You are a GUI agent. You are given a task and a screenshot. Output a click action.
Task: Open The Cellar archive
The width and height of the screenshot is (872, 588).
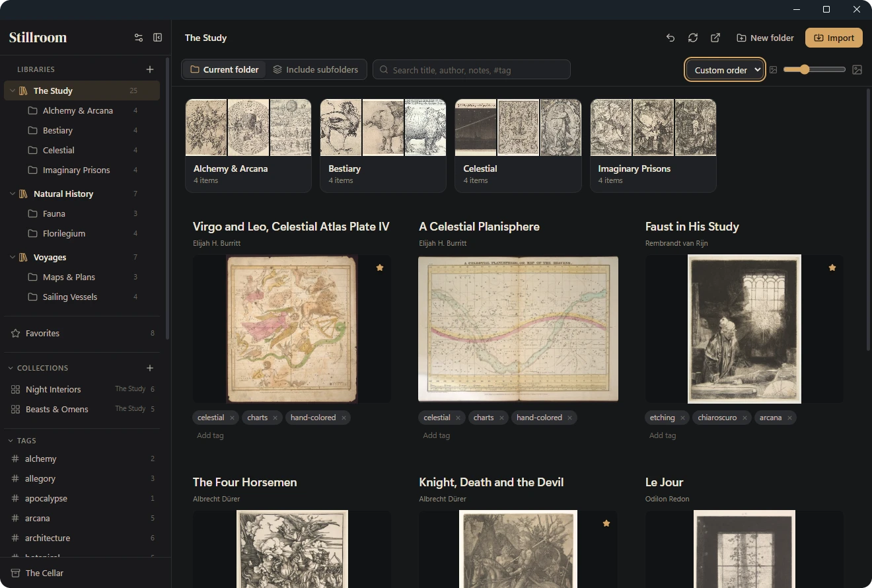click(x=85, y=573)
